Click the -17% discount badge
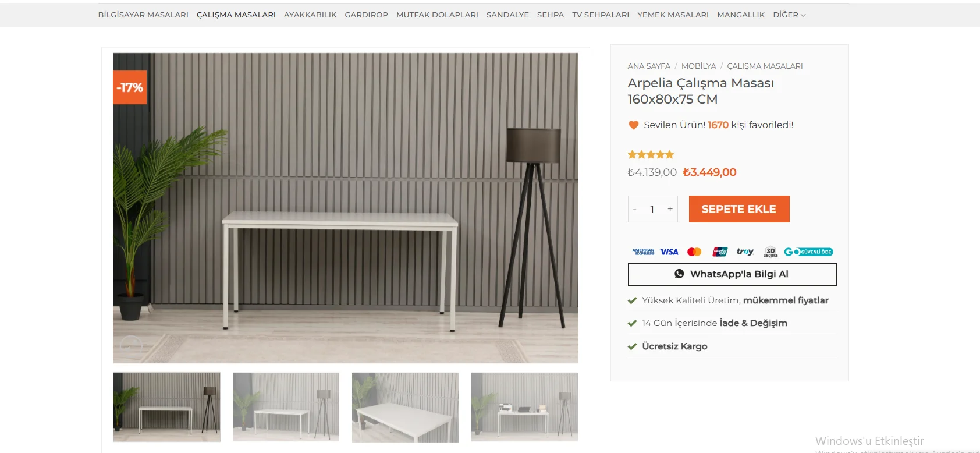This screenshot has height=453, width=980. pyautogui.click(x=130, y=87)
